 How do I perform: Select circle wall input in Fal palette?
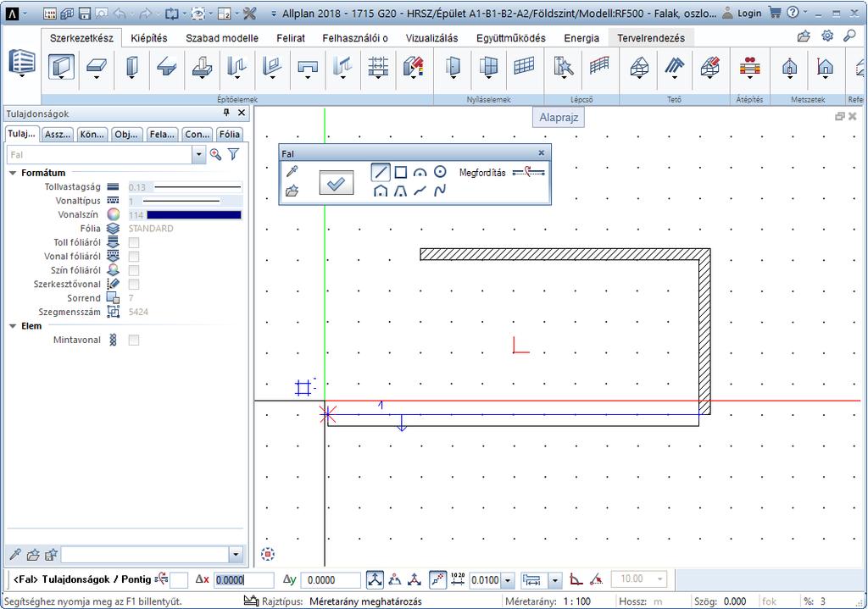[440, 172]
